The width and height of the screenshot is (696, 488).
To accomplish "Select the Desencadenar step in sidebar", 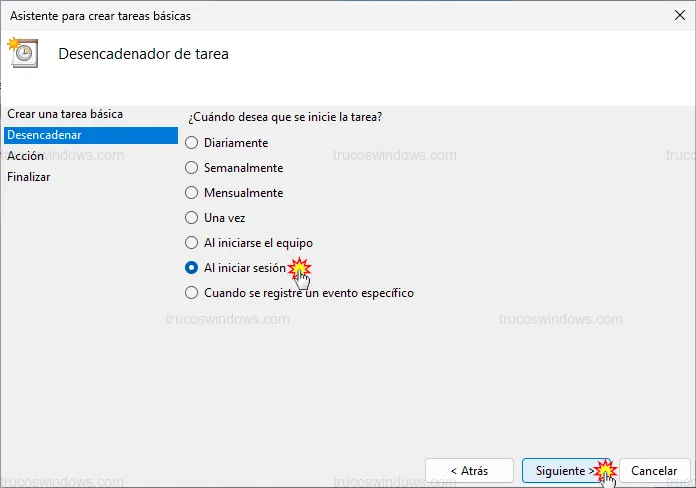I will tap(45, 135).
